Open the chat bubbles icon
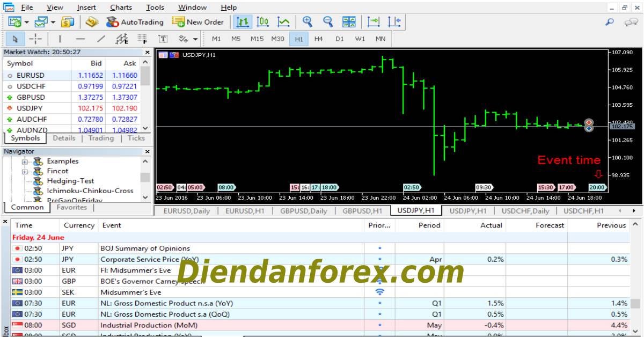The image size is (644, 337). coord(631,22)
